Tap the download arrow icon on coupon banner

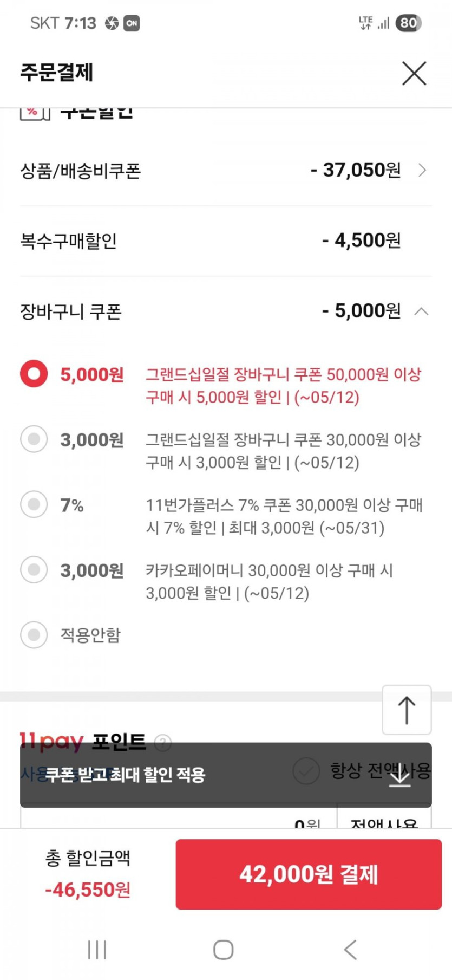pyautogui.click(x=399, y=776)
